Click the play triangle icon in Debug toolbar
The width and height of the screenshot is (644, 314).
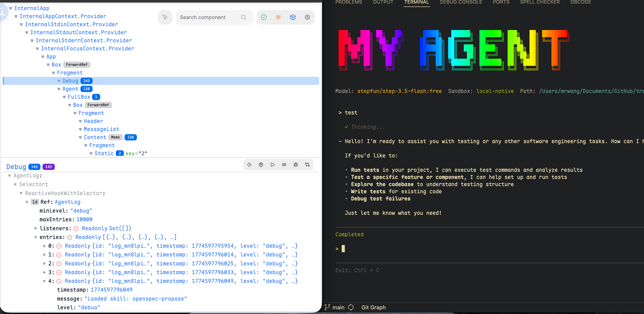pos(273,165)
